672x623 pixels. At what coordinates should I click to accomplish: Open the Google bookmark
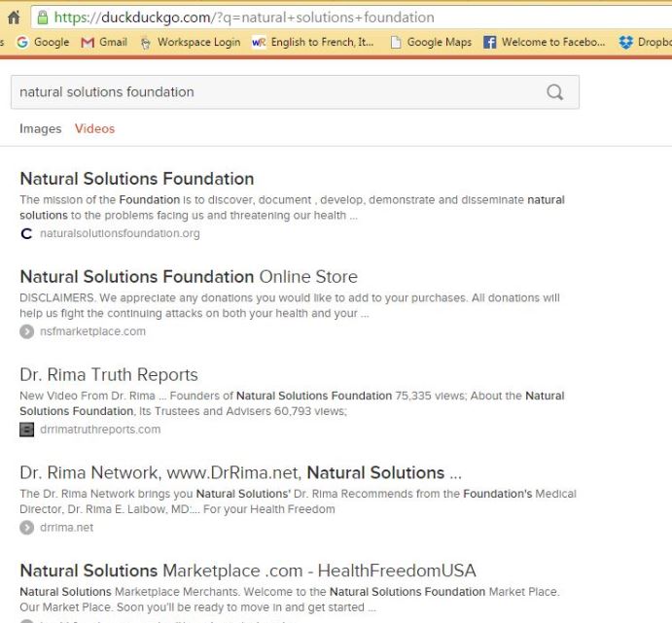click(x=43, y=42)
